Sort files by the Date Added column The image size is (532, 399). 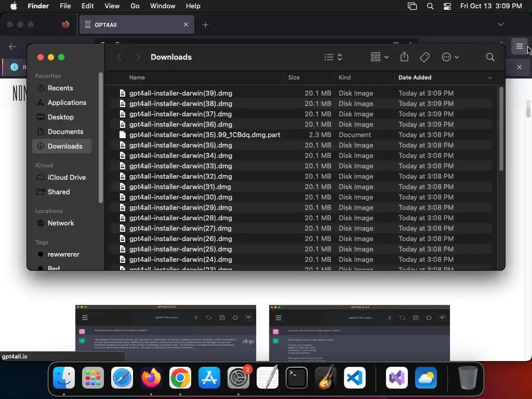(415, 78)
